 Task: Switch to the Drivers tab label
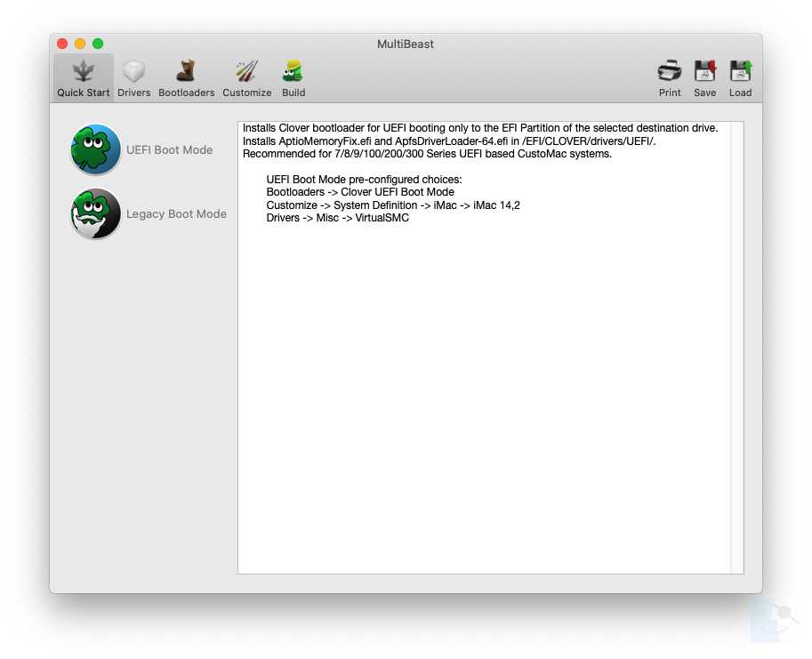pos(133,92)
